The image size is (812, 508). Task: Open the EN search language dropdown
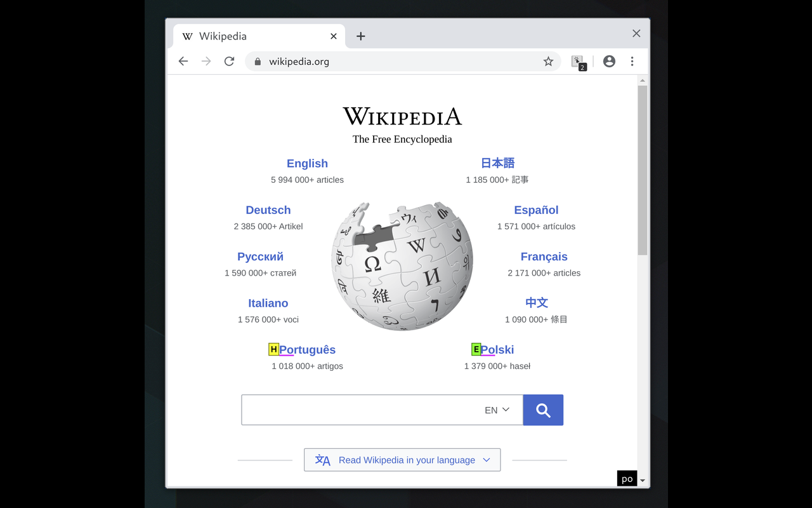(x=497, y=410)
